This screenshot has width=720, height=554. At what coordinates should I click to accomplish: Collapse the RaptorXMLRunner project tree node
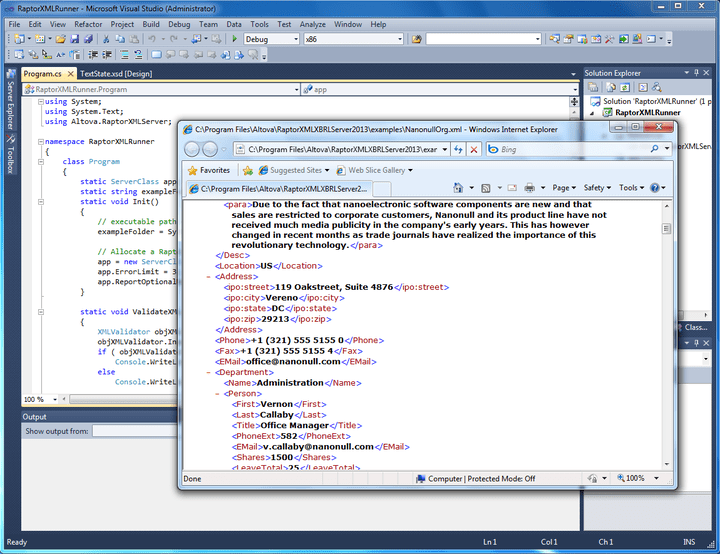click(592, 113)
